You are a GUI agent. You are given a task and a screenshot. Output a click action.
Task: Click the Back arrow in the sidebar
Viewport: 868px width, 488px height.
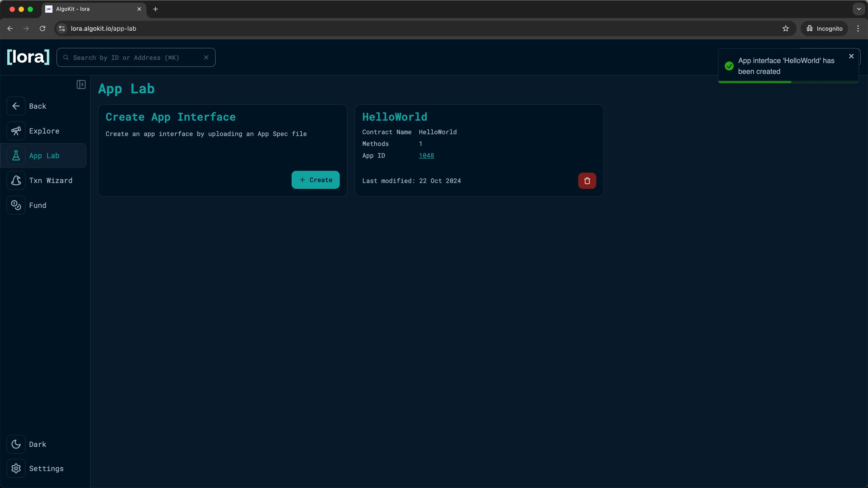16,106
